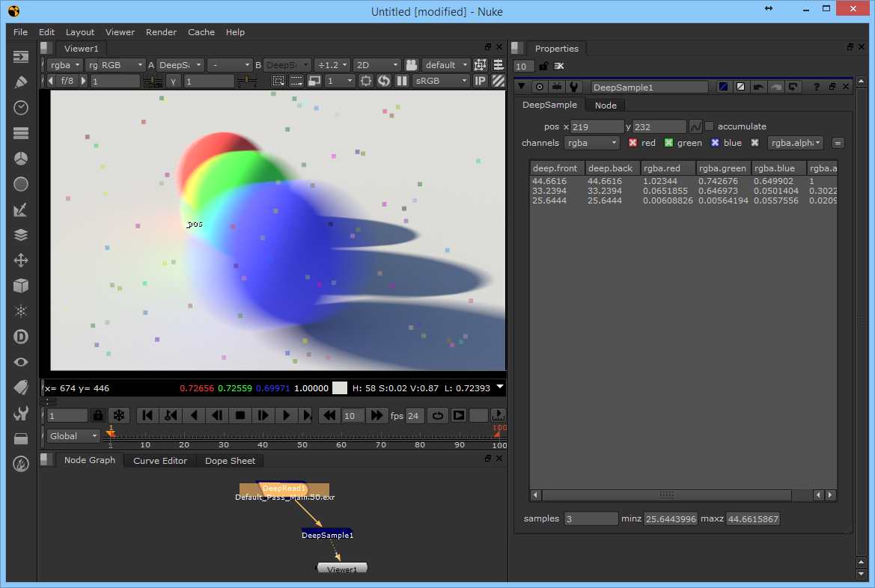Click the fps value field showing 24
Viewport: 875px width, 588px height.
(414, 416)
